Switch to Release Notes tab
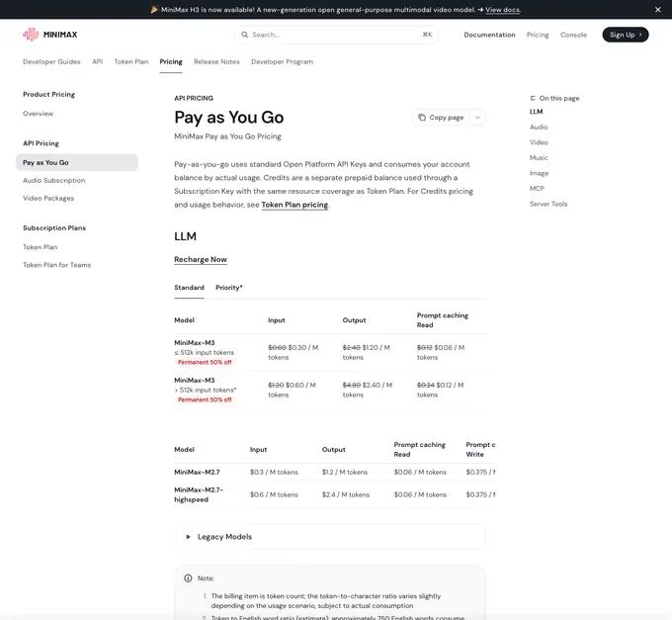This screenshot has height=620, width=672. (x=216, y=61)
